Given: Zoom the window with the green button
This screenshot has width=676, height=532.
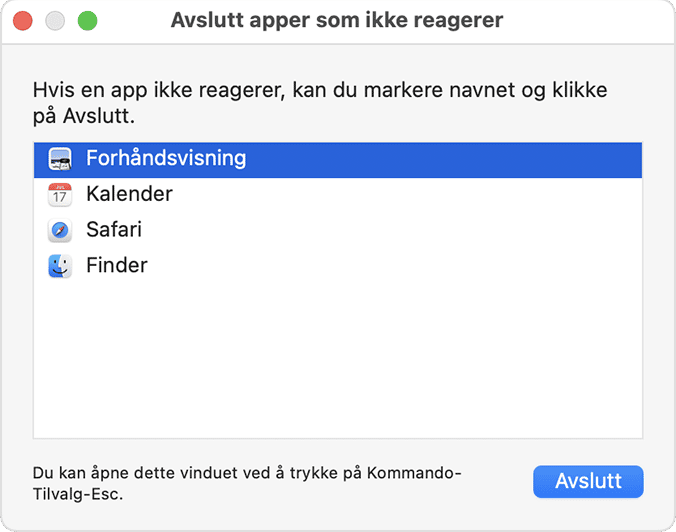Looking at the screenshot, I should point(87,21).
